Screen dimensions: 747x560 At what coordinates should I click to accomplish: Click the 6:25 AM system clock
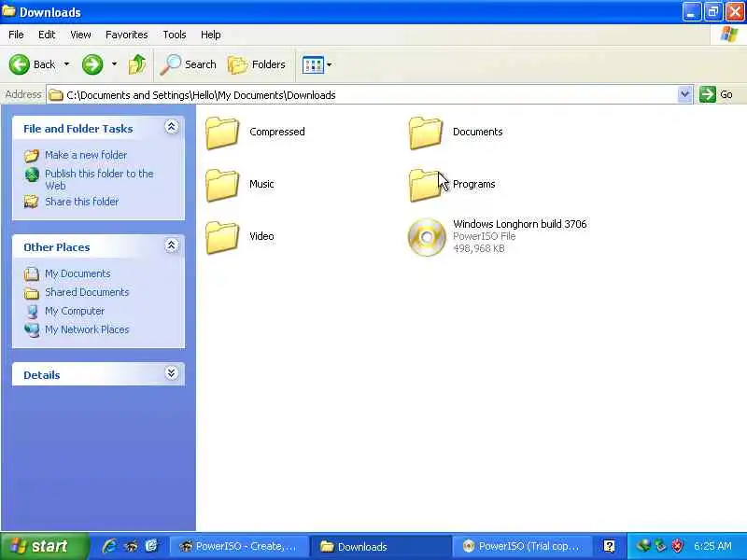point(712,546)
